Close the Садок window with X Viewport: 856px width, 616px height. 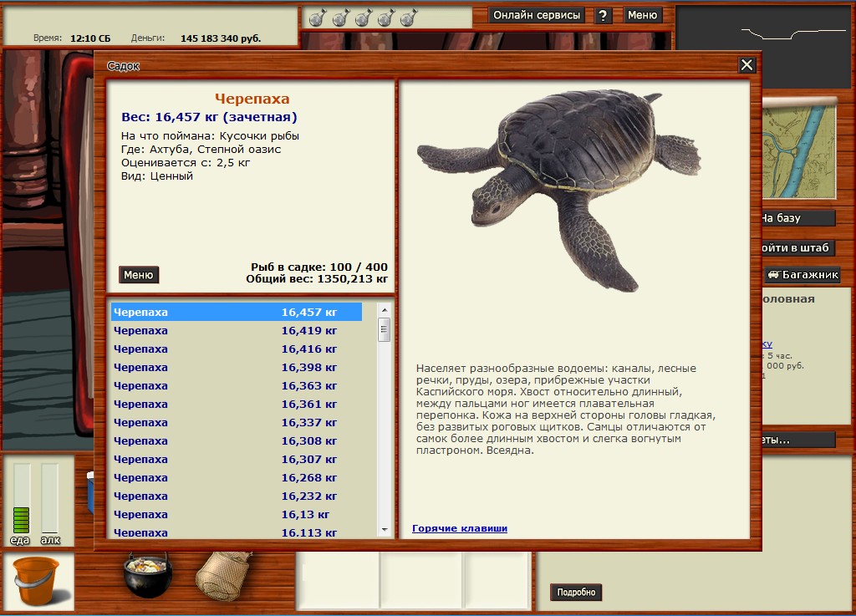pyautogui.click(x=746, y=65)
